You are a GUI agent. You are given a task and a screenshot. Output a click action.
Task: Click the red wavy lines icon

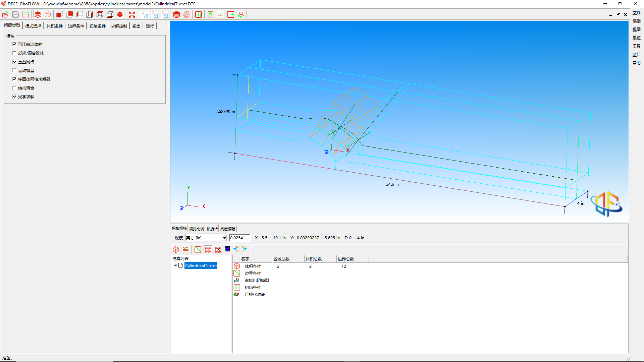tap(186, 249)
